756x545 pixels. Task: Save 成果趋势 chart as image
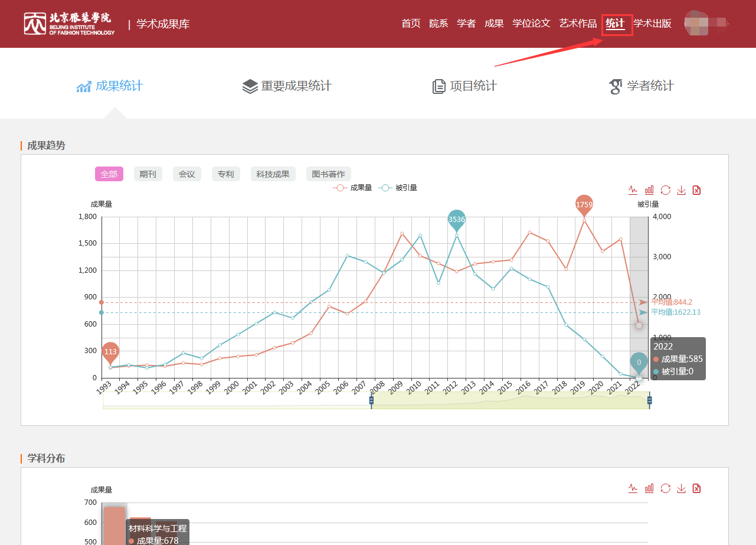(x=681, y=190)
